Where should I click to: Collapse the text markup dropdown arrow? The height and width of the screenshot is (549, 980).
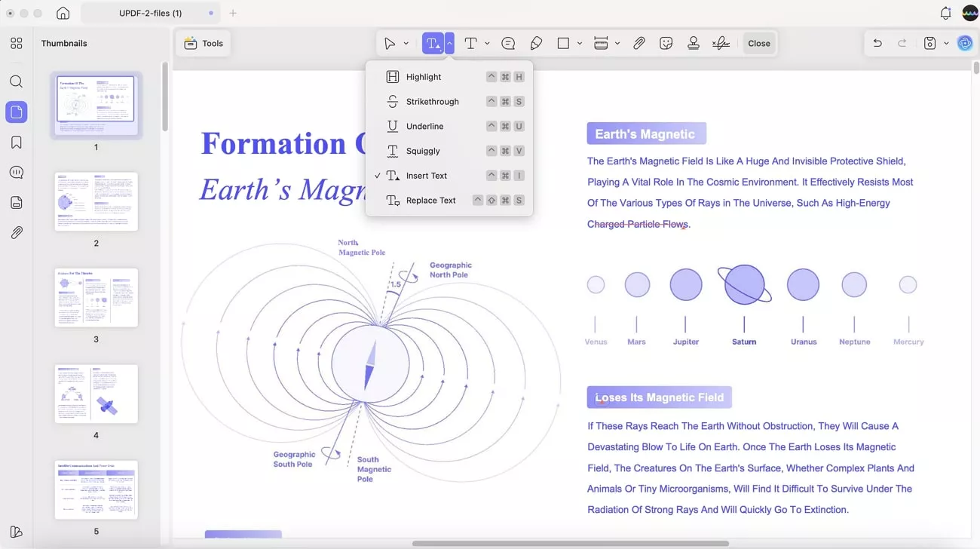pyautogui.click(x=449, y=44)
